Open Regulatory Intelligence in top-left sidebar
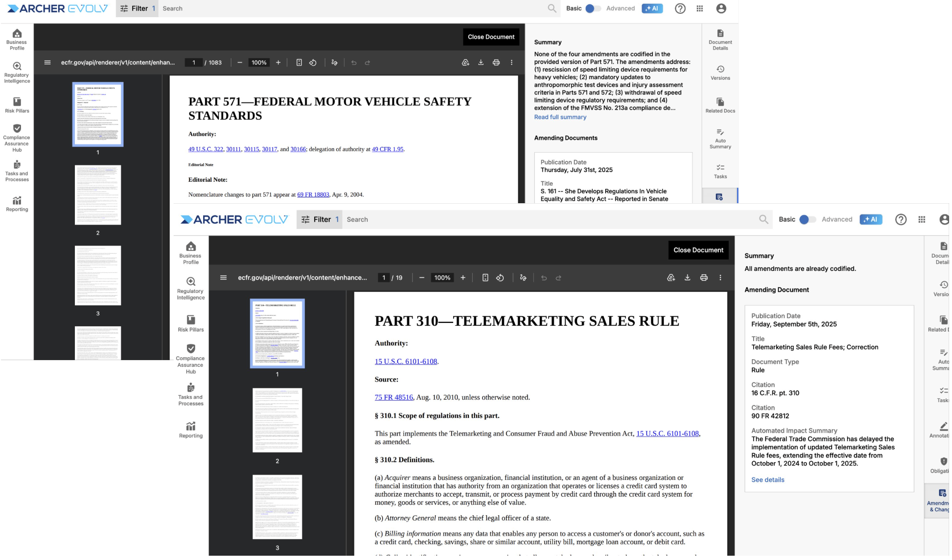This screenshot has width=952, height=560. point(17,72)
